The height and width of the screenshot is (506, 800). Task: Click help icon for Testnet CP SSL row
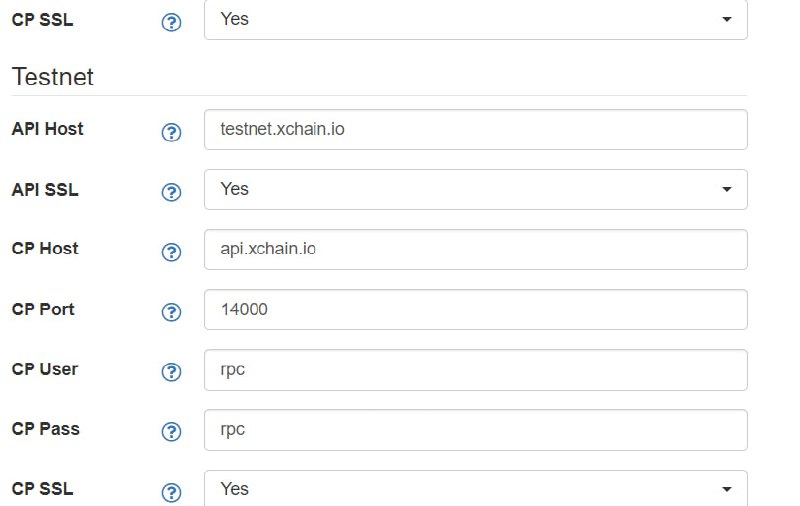pyautogui.click(x=171, y=492)
